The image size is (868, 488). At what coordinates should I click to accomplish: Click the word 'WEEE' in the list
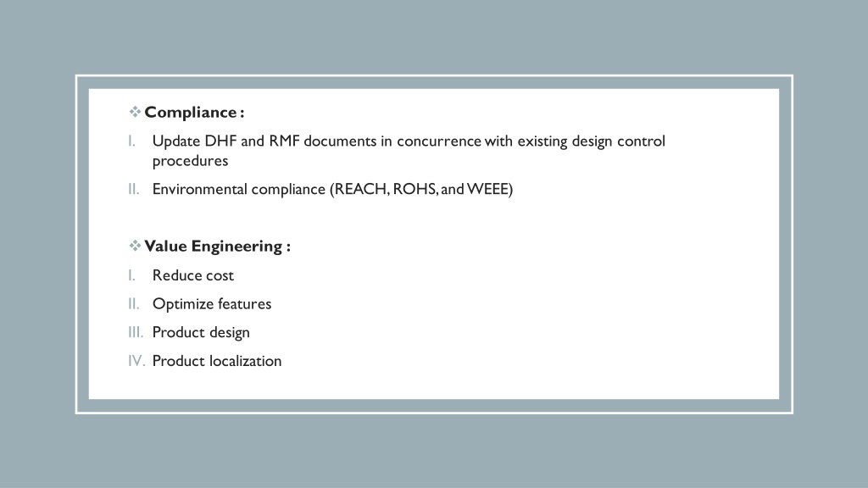coord(487,189)
